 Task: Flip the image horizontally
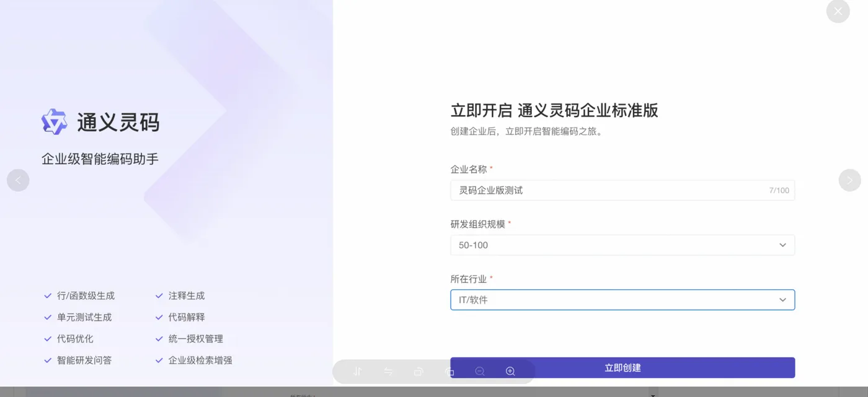pyautogui.click(x=388, y=372)
